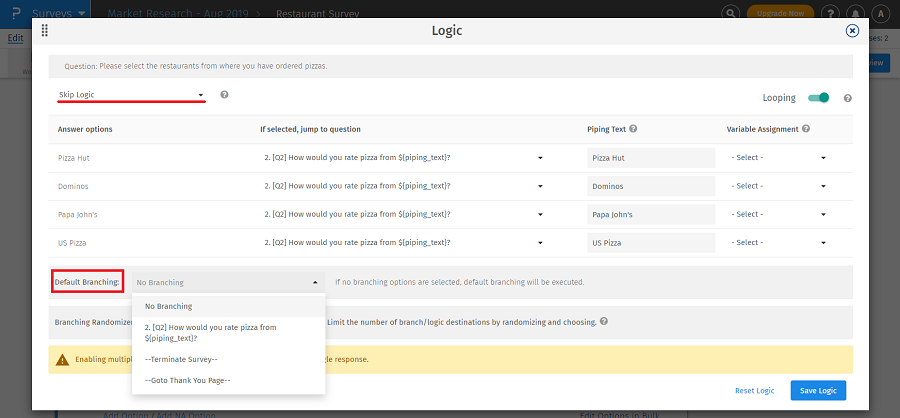Select No Branching from the dropdown list

click(169, 306)
